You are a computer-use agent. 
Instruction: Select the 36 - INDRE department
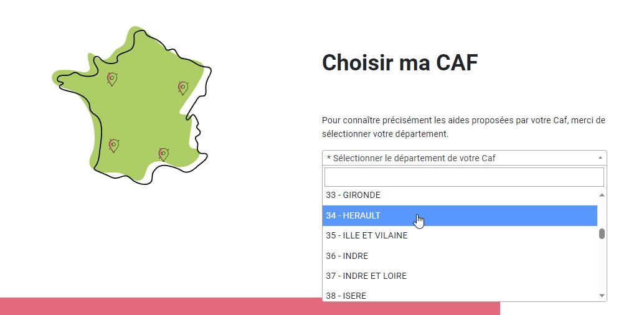(x=460, y=256)
